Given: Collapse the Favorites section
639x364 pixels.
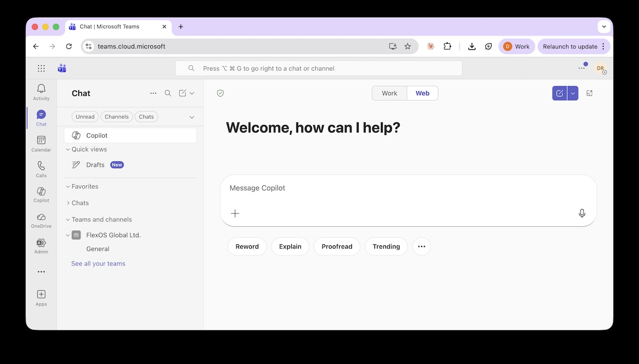Looking at the screenshot, I should pos(68,187).
